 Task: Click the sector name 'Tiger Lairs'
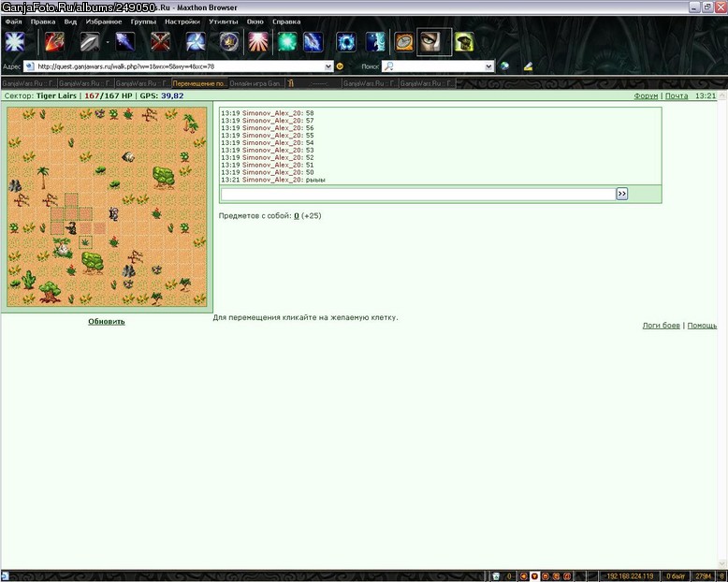point(56,95)
